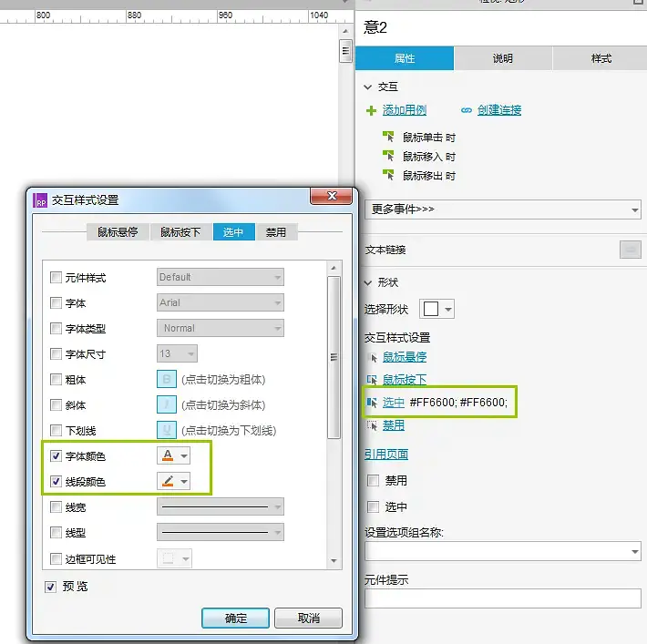Click the 鼠标悬停 interaction style link
Screen dimensions: 647x644
(405, 357)
